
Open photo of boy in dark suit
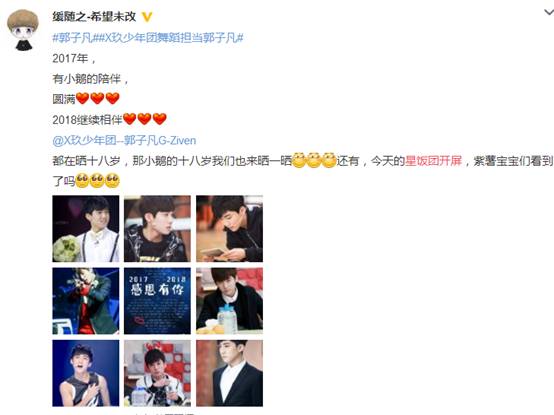coord(230,373)
